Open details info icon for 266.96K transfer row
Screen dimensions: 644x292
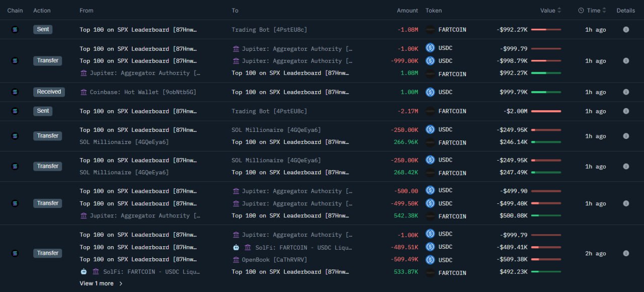pos(626,136)
